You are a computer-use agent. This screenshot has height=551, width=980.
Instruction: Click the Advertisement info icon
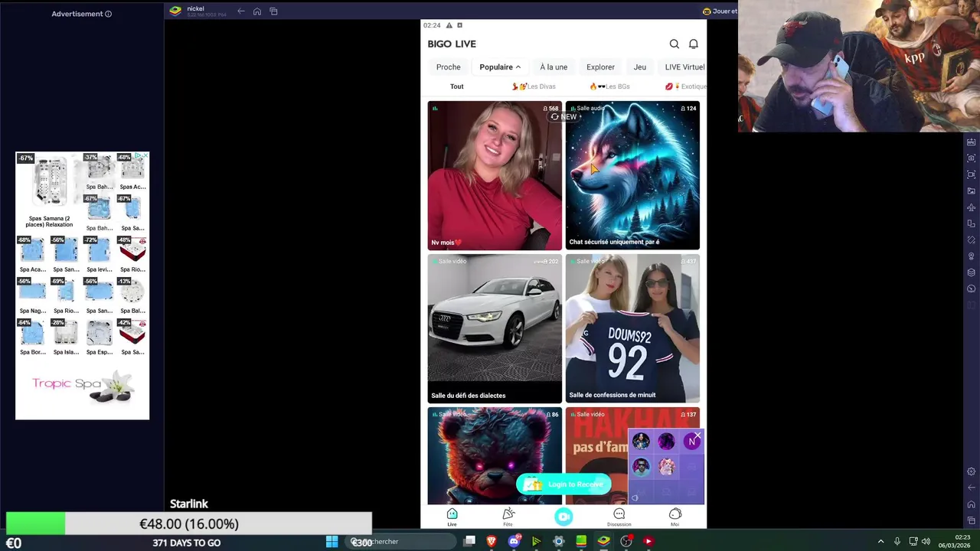click(108, 14)
